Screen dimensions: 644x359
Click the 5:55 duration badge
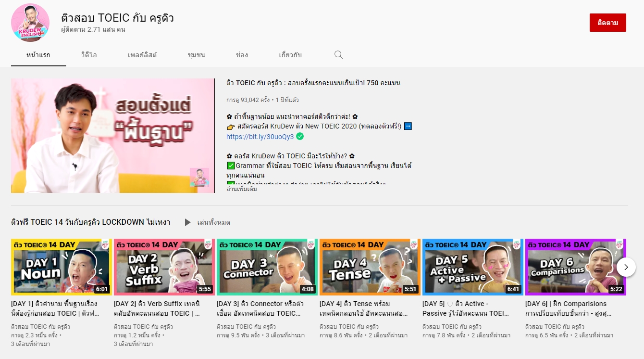pyautogui.click(x=205, y=289)
